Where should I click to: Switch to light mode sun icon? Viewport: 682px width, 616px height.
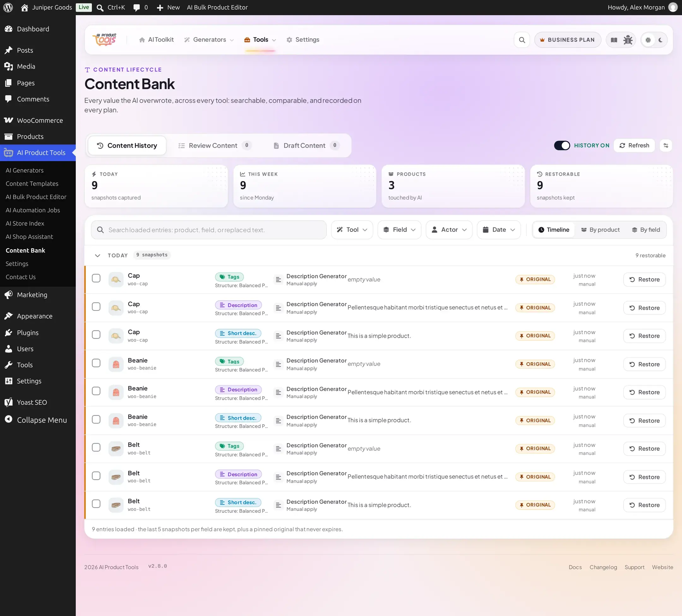(x=648, y=40)
